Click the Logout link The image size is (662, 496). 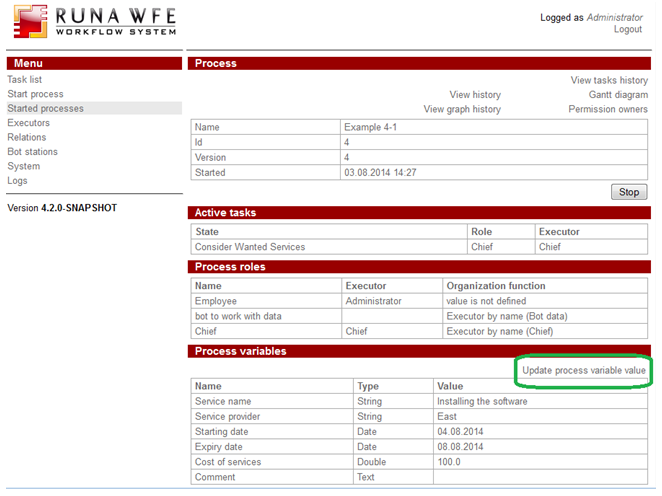(627, 30)
